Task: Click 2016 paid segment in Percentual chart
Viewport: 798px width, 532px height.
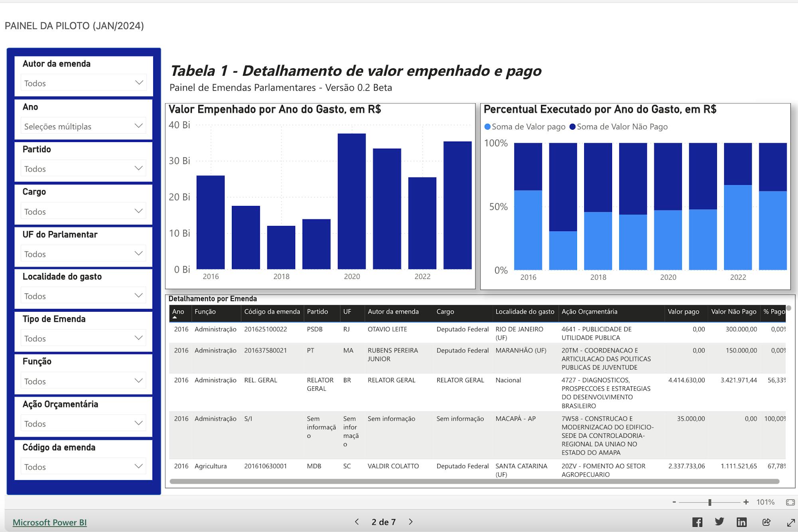Action: click(x=528, y=230)
